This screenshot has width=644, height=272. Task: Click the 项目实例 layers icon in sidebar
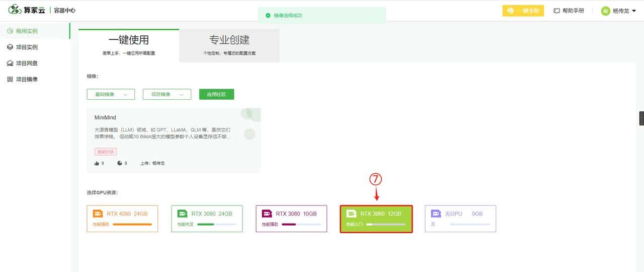click(10, 47)
